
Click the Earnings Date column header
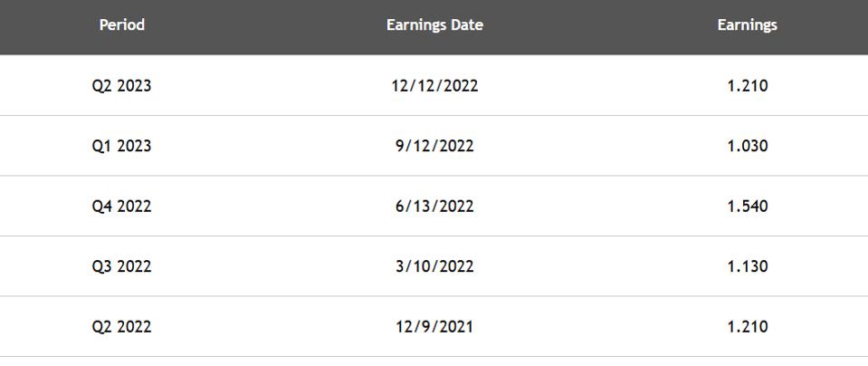tap(434, 25)
